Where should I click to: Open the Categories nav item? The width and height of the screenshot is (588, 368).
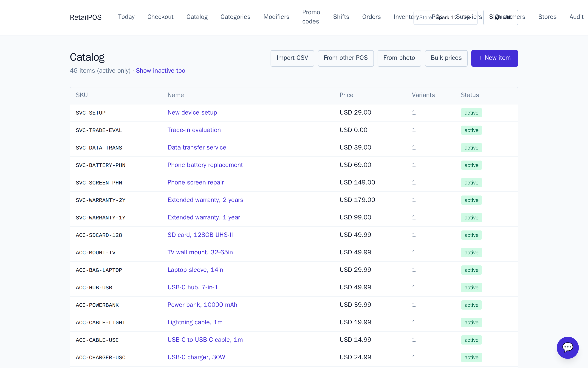click(x=235, y=17)
